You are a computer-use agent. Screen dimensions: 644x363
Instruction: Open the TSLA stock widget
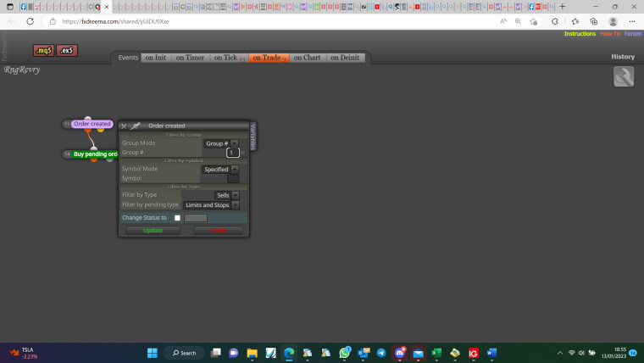coord(23,353)
